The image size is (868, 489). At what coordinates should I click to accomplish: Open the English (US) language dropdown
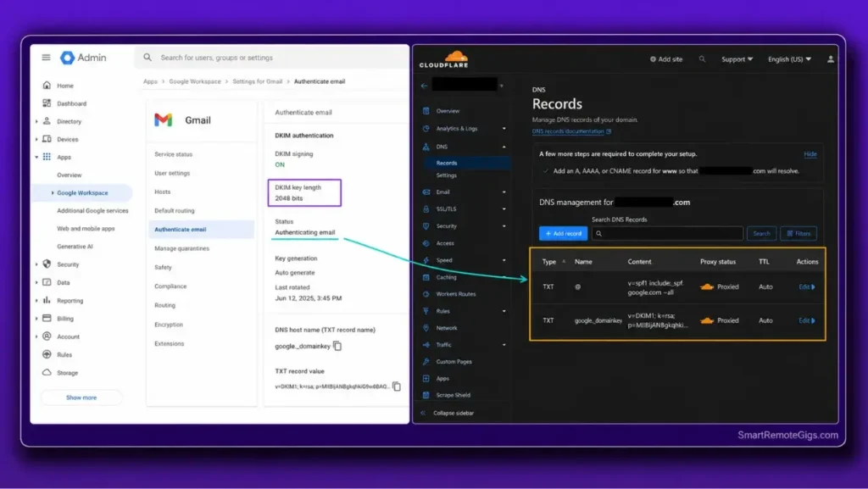(789, 59)
